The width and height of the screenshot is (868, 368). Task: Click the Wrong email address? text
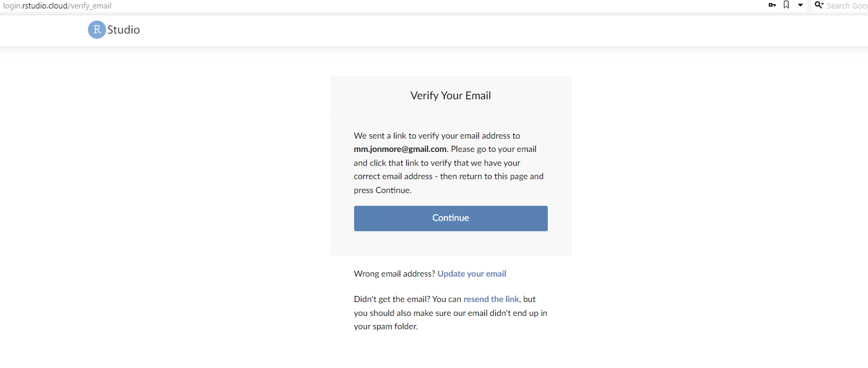394,274
